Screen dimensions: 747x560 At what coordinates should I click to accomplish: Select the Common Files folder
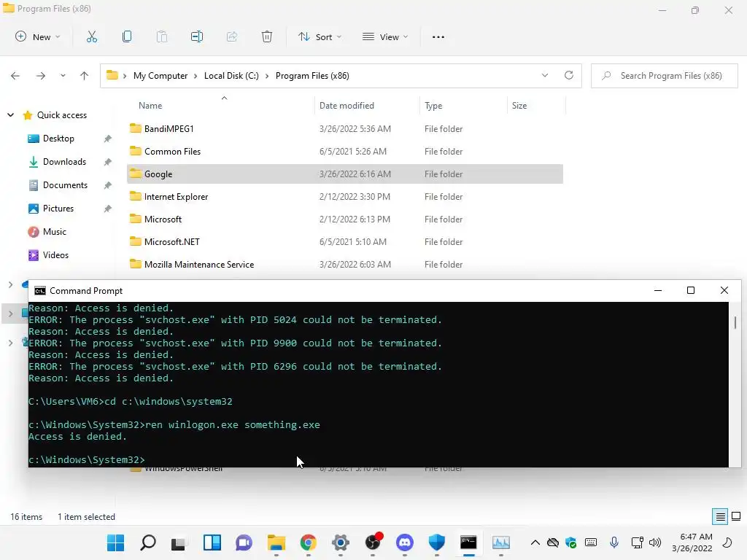tap(345, 152)
